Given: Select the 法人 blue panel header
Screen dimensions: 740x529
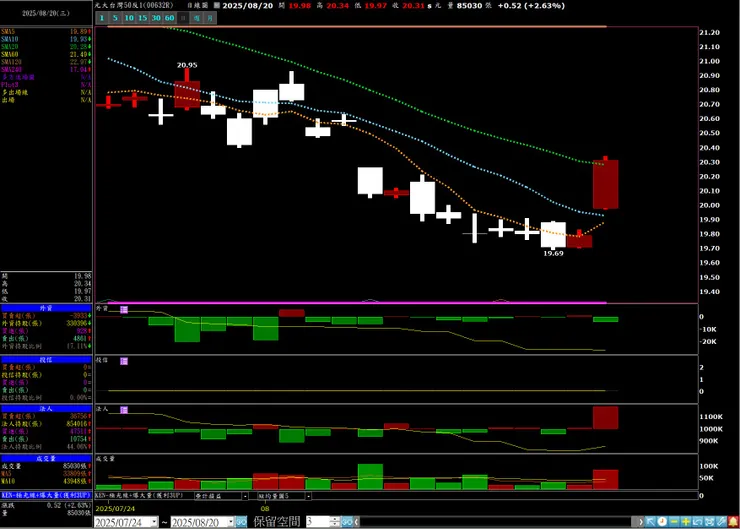Looking at the screenshot, I should [x=46, y=409].
